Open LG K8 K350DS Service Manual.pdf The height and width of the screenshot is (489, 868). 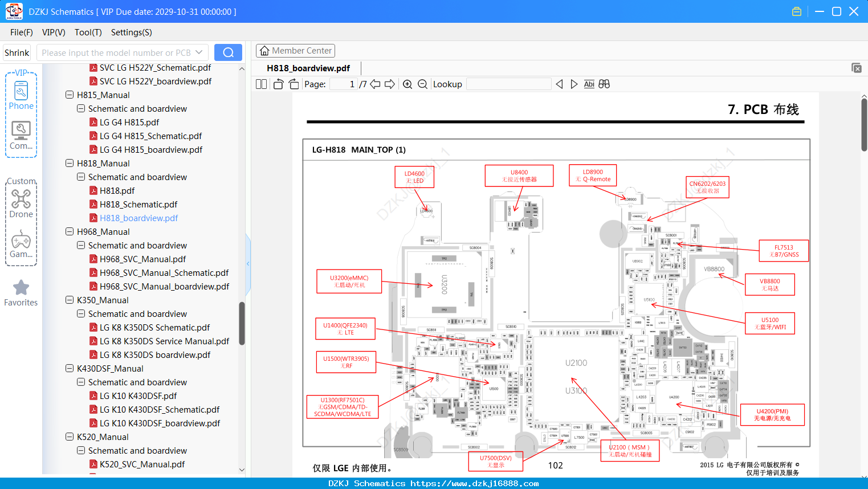click(164, 341)
